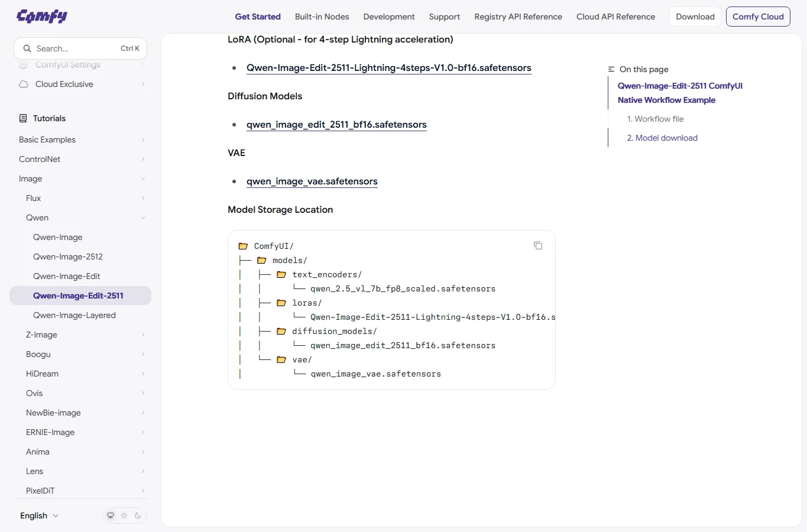The width and height of the screenshot is (807, 532).
Task: Open the qwen_image_vae.safetensors link under VAE
Action: [312, 181]
